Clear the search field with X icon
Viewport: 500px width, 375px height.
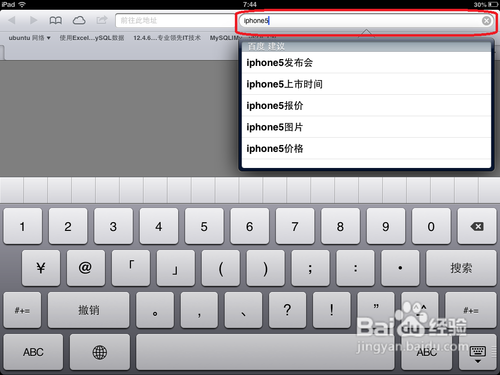click(x=486, y=21)
